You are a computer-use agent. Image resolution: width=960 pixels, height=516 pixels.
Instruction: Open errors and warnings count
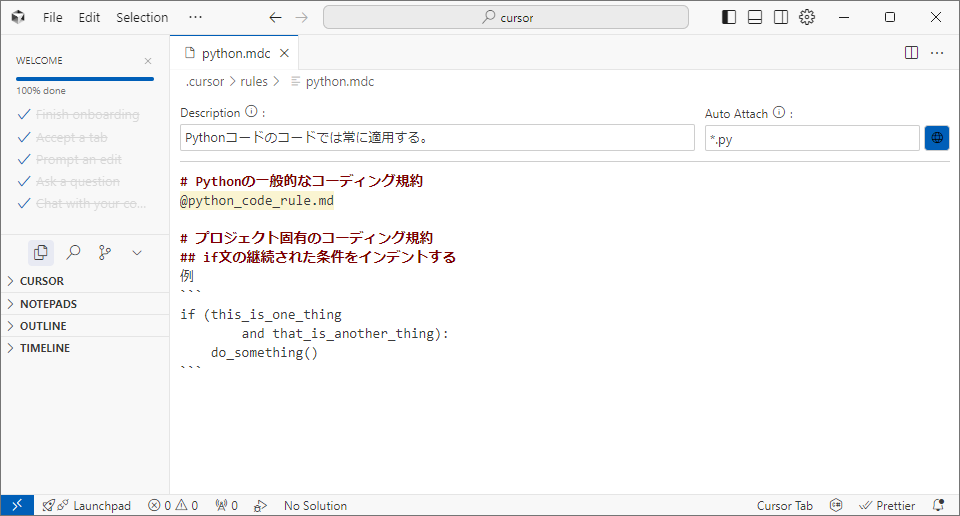(x=173, y=506)
